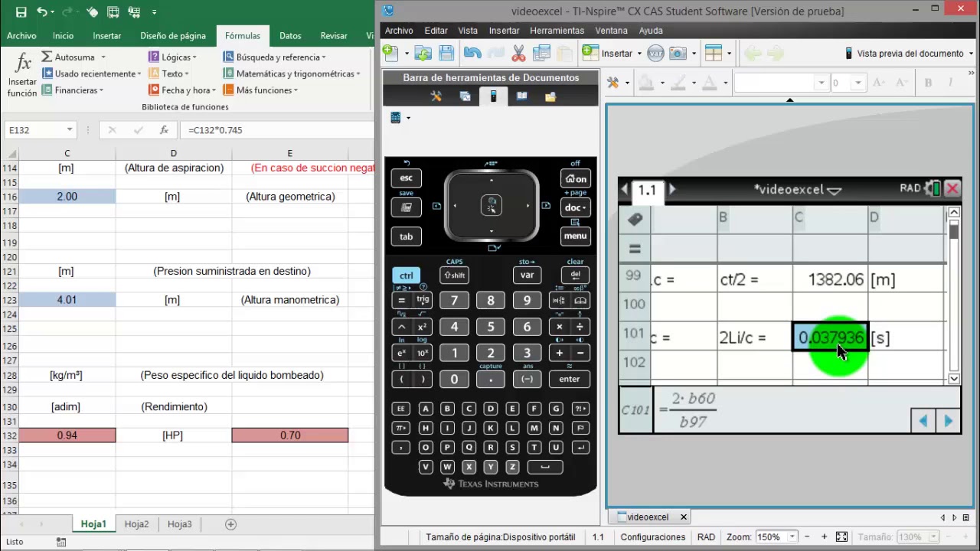The width and height of the screenshot is (980, 551).
Task: Click the menu key on the calculator
Action: 575,236
